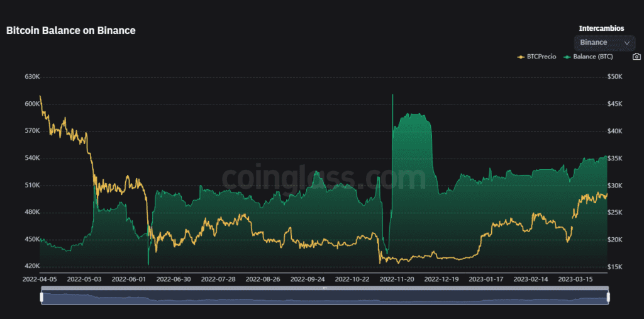Screen dimensions: 644x319
Task: Click the 540K left axis label
Action: 31,159
